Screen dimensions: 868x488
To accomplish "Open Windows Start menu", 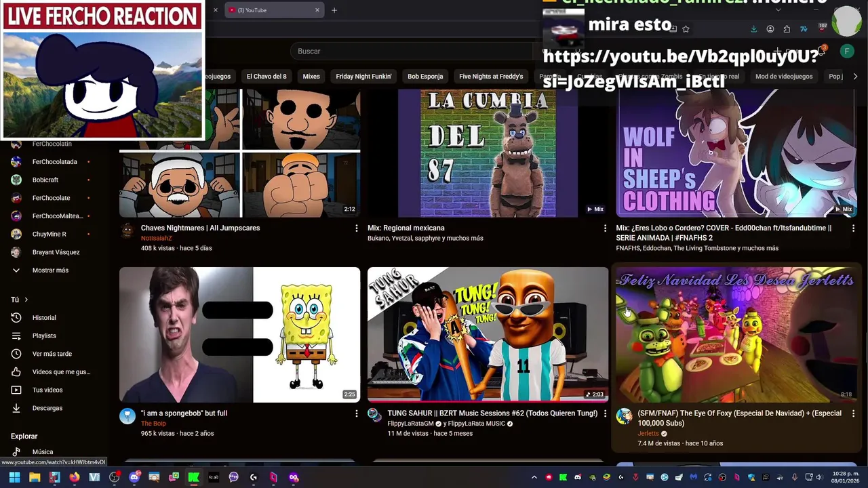I will point(14,477).
